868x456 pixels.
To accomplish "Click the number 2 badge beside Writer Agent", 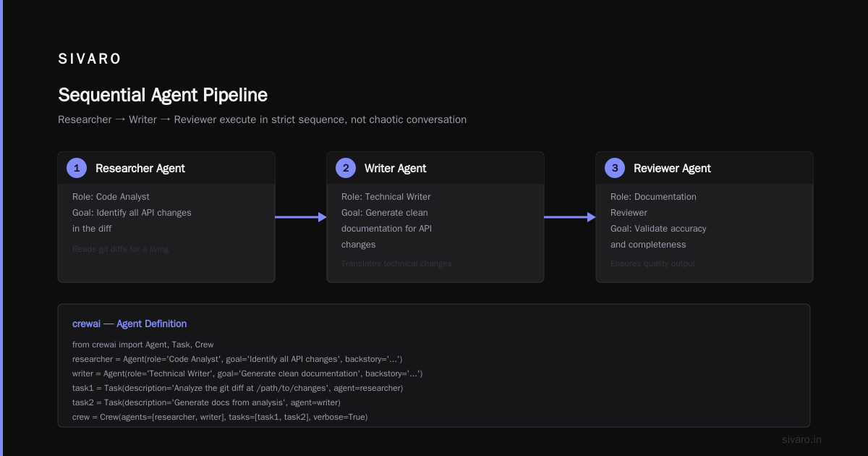I will tap(345, 168).
